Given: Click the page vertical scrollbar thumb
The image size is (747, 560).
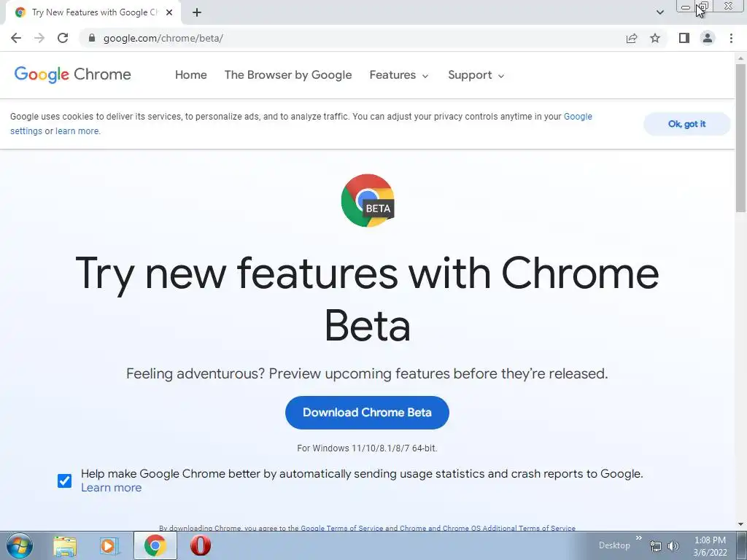Looking at the screenshot, I should coord(740,138).
